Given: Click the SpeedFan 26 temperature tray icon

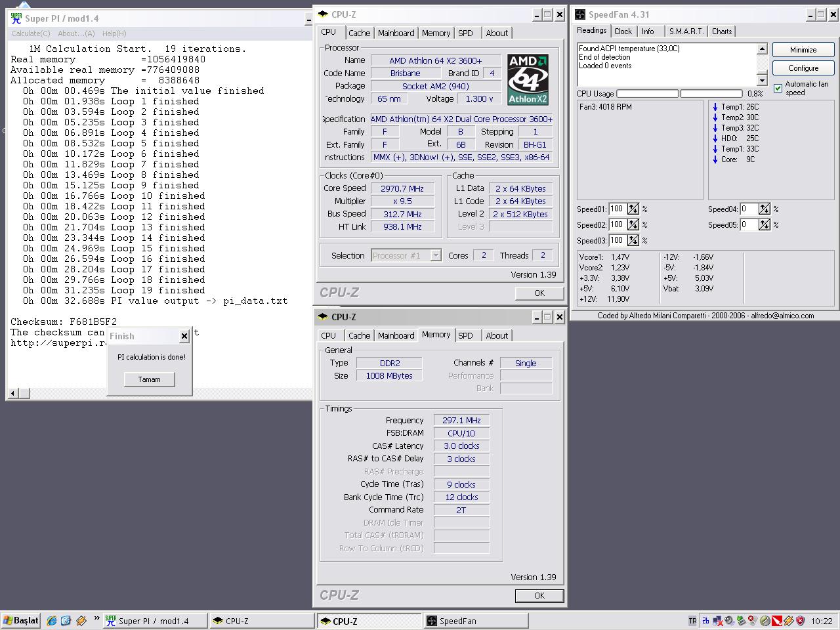Looking at the screenshot, I should pyautogui.click(x=705, y=621).
